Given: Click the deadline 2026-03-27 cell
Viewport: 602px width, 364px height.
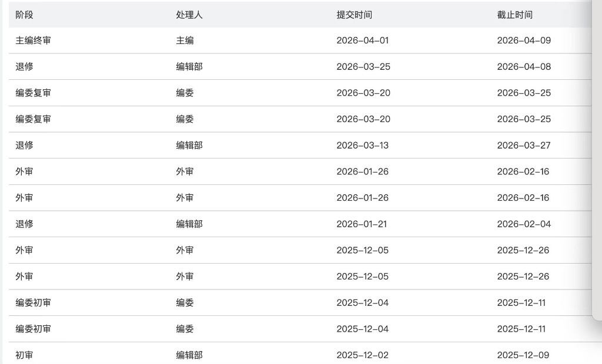Looking at the screenshot, I should (524, 145).
